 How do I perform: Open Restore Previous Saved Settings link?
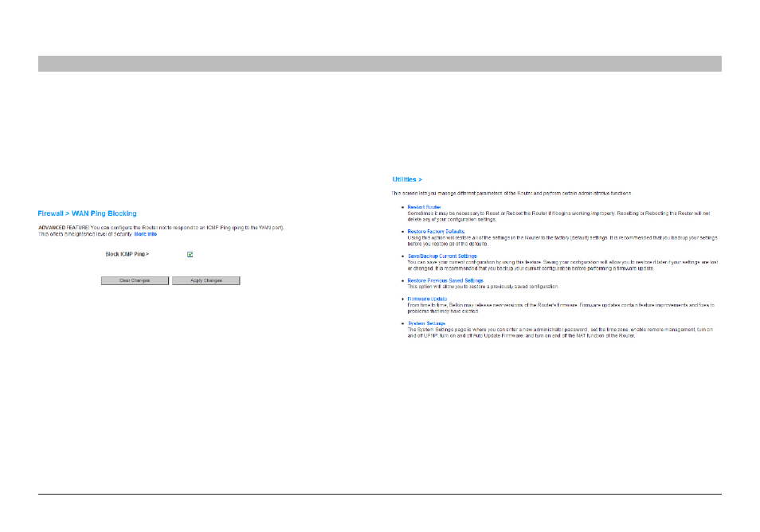coord(445,280)
